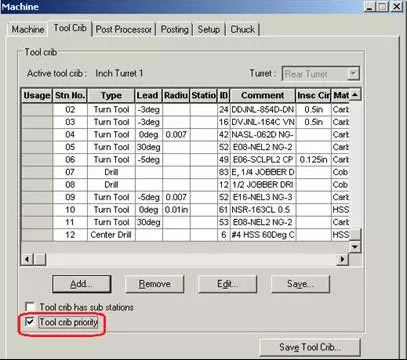Click the horizontal scrollbar left arrow
Image resolution: width=407 pixels, height=360 pixels.
[27, 259]
